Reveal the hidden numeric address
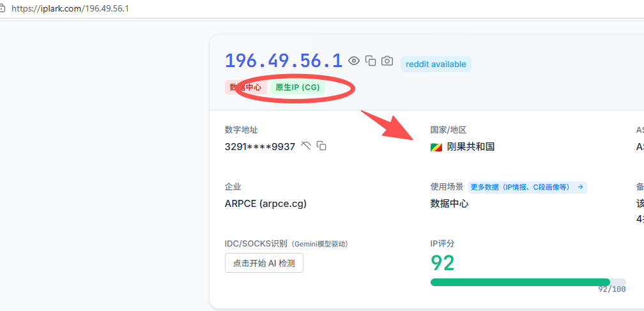The height and width of the screenshot is (311, 644). [x=305, y=145]
